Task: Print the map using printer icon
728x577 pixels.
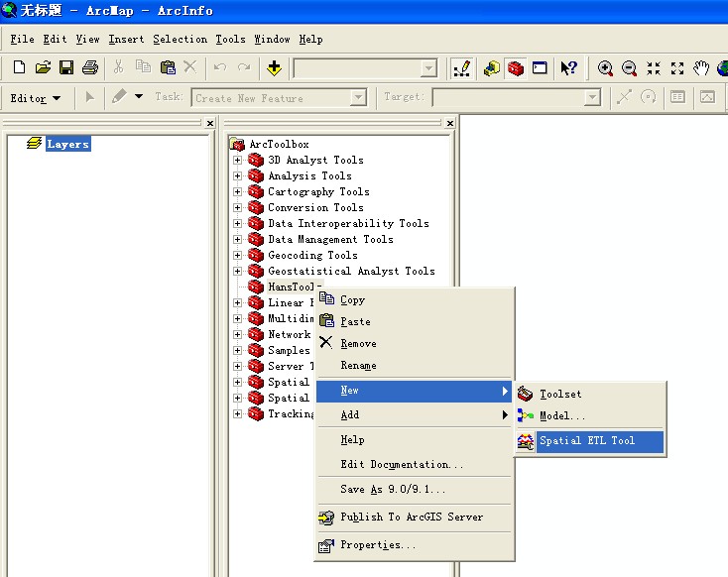Action: coord(90,67)
